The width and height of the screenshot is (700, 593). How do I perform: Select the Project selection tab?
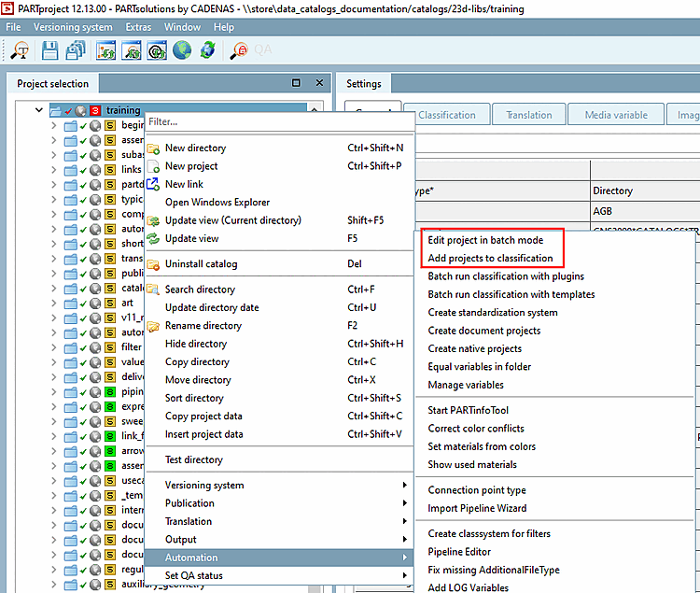[52, 83]
